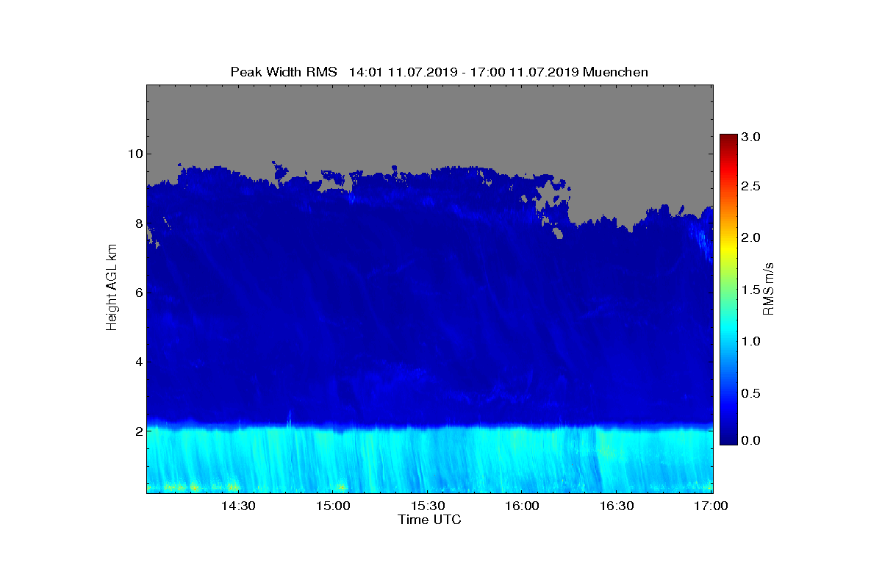Click the plot title 'Peak Width RMS'
Viewport: 882px width, 588px height.
tap(284, 72)
